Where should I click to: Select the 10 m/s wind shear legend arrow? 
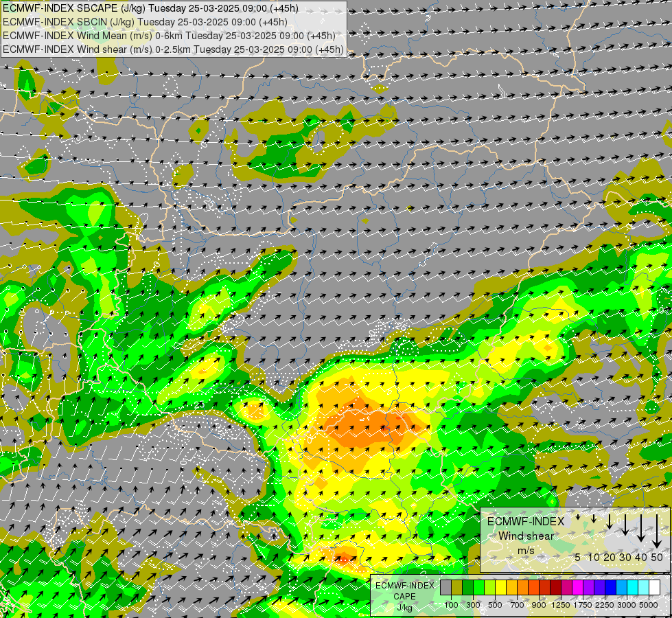(594, 518)
